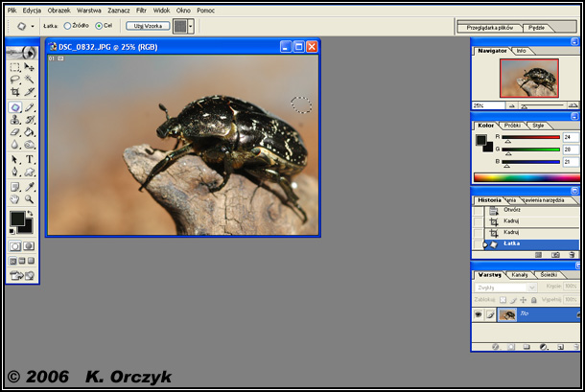585x392 pixels.
Task: Select the Kadruj state above Łatka in Historia
Action: [x=512, y=232]
